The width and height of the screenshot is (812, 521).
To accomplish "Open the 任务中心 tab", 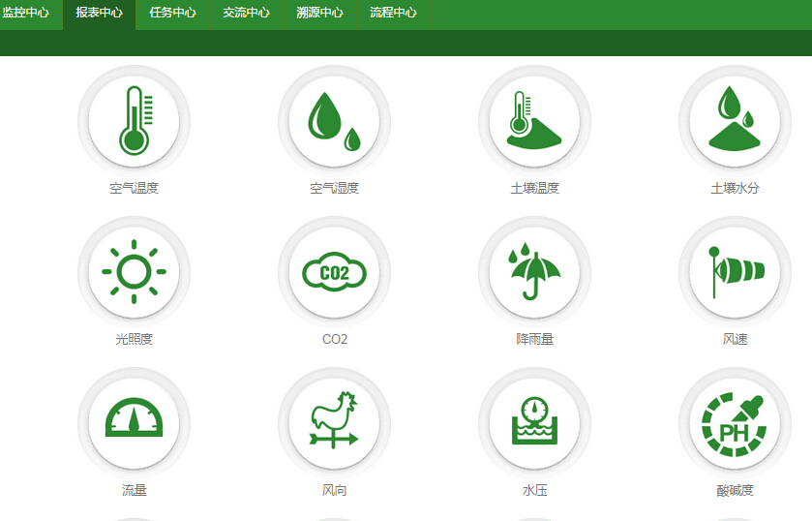I will (173, 14).
